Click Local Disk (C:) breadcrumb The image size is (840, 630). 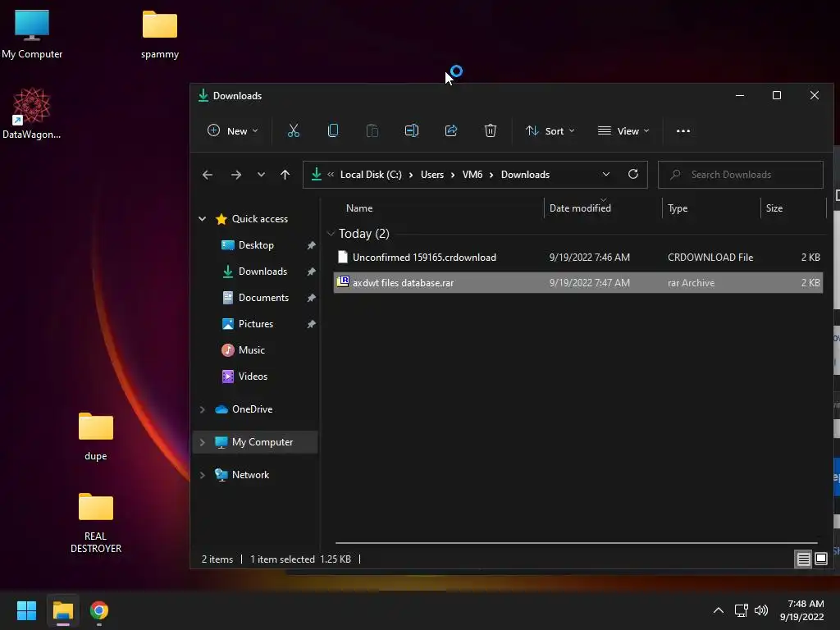371,175
